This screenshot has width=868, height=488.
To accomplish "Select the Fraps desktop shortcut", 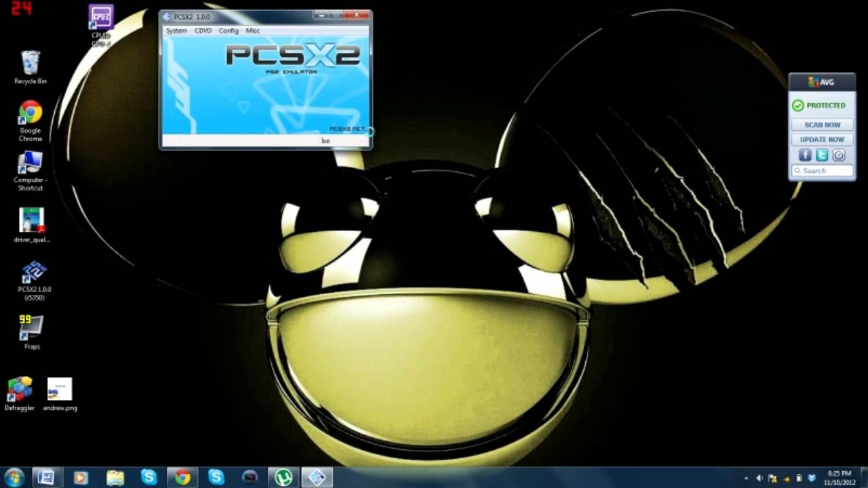I will (31, 332).
